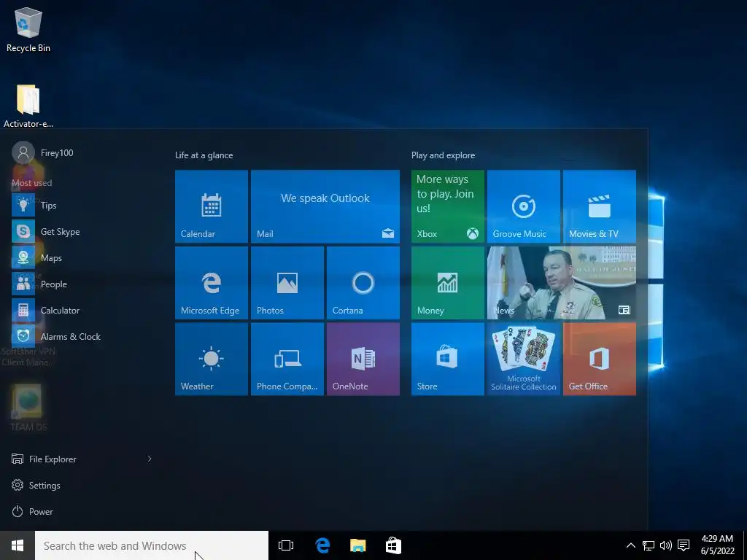Open File Explorer from the taskbar
Image resolution: width=747 pixels, height=560 pixels.
(357, 545)
